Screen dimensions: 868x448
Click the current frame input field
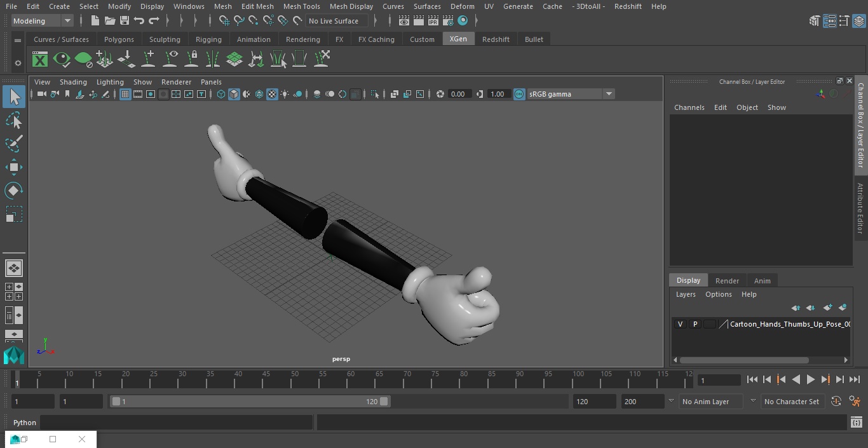[719, 380]
